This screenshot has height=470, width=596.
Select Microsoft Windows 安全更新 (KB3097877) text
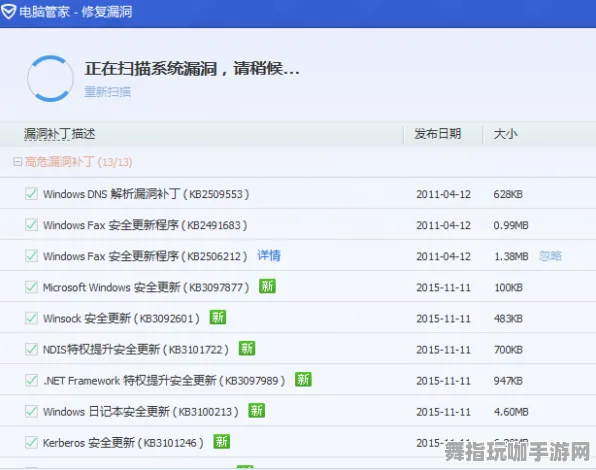(x=146, y=287)
